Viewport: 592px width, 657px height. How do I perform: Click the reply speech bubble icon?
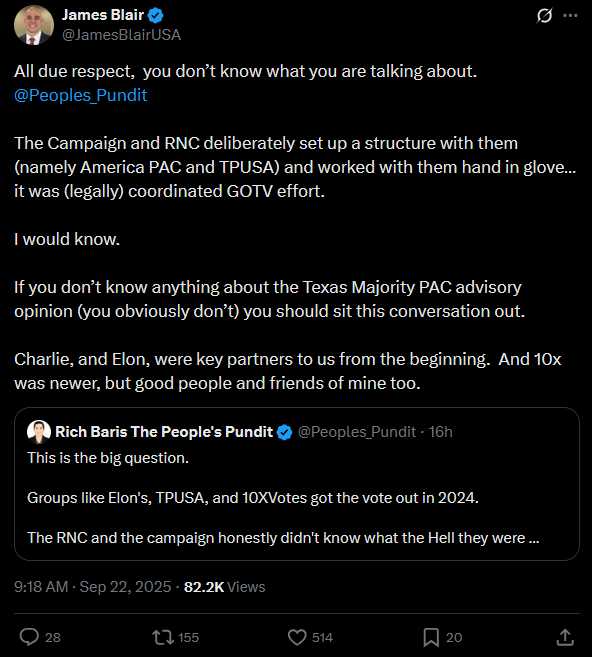(29, 637)
